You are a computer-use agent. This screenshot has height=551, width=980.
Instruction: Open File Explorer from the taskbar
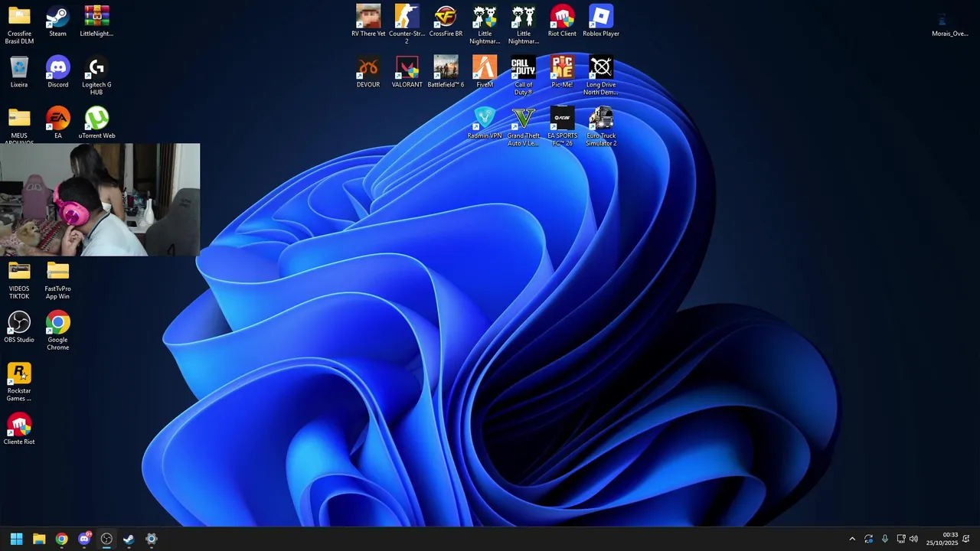39,539
